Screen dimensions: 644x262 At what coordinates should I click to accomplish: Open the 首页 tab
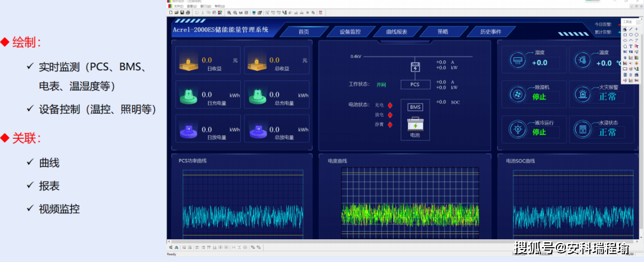point(304,32)
